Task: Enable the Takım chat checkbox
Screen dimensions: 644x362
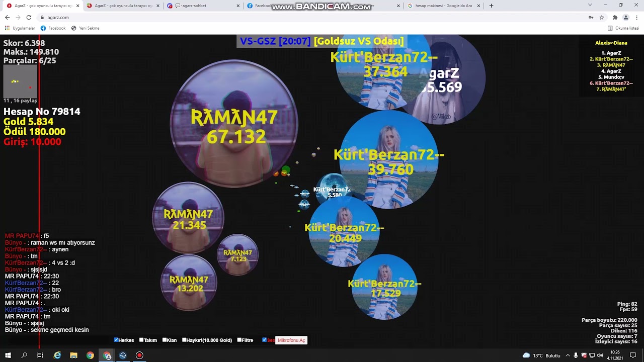Action: (141, 340)
